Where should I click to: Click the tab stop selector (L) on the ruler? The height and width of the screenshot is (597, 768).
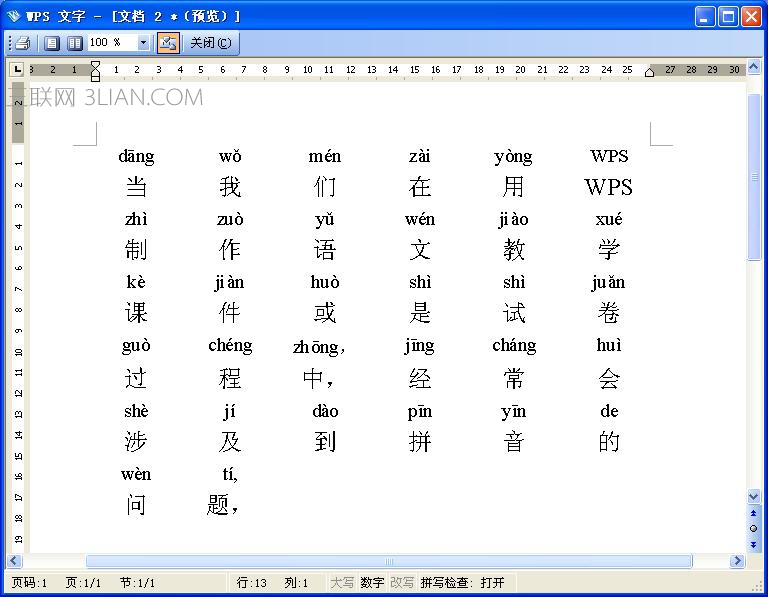click(17, 69)
